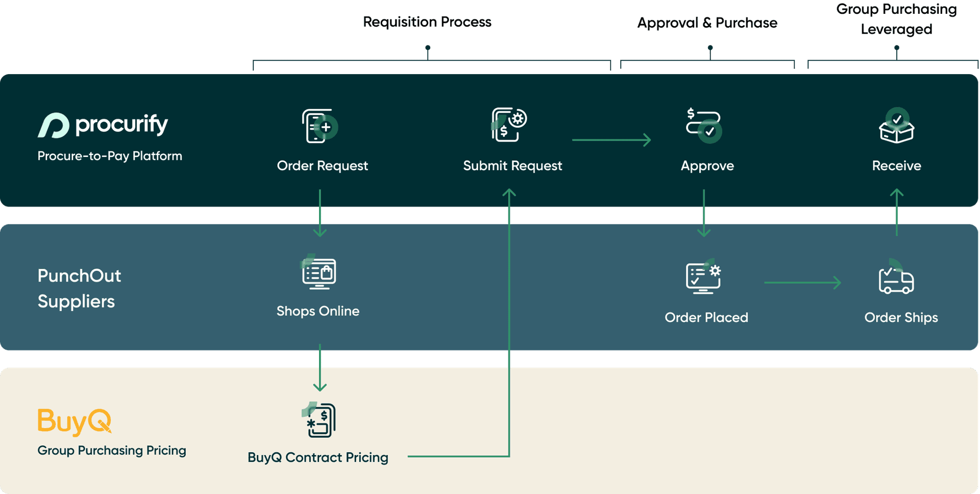Click the Order Placed monitor icon

703,276
